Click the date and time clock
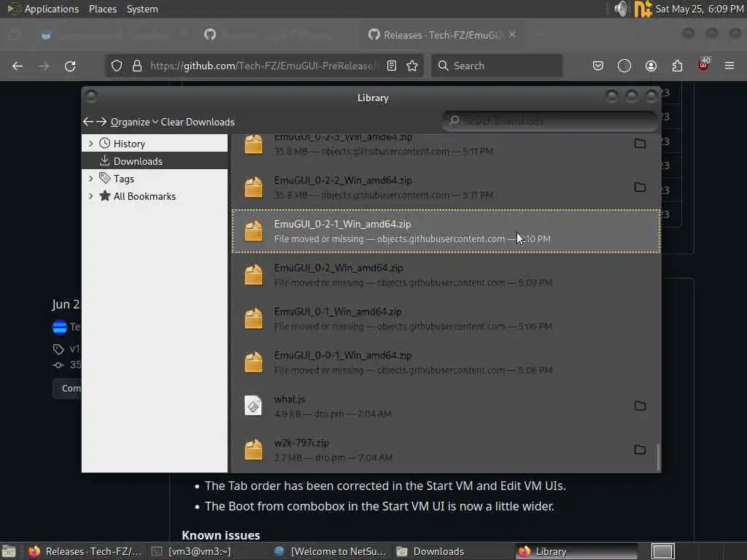 700,9
